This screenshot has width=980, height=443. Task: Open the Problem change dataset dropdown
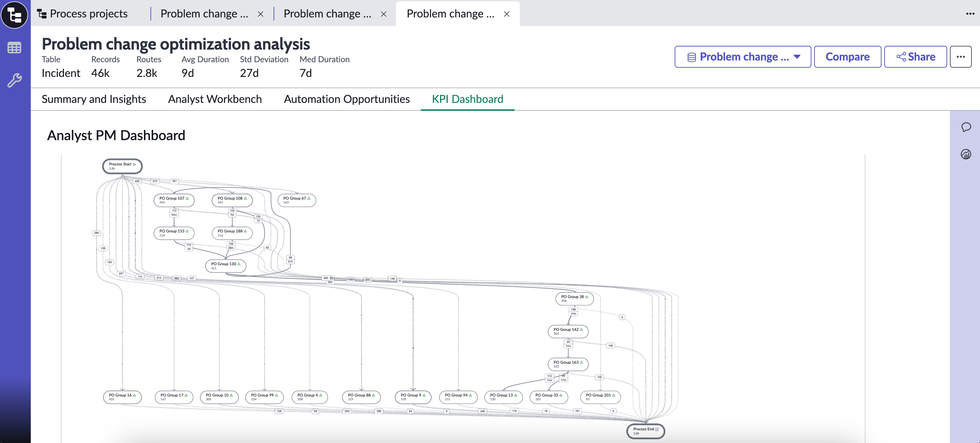[743, 57]
